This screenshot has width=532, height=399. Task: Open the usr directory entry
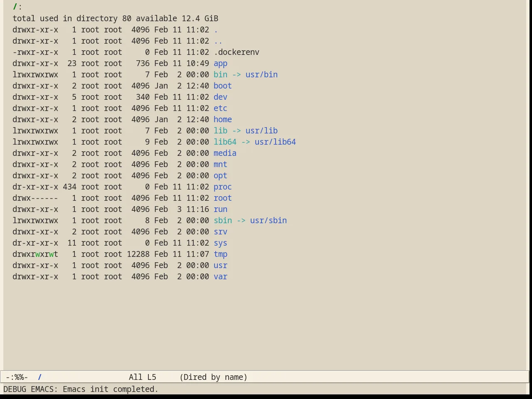pyautogui.click(x=220, y=266)
